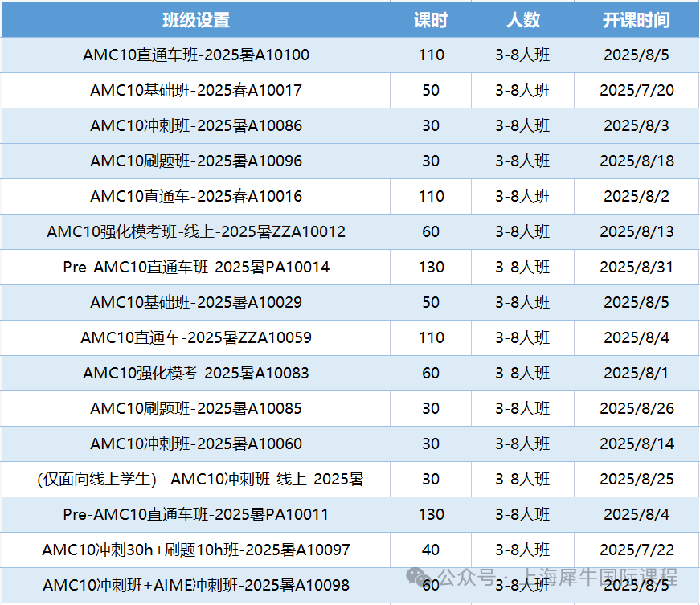Click 课时 value 110 in A10100 row
This screenshot has width=700, height=605.
coord(431,55)
